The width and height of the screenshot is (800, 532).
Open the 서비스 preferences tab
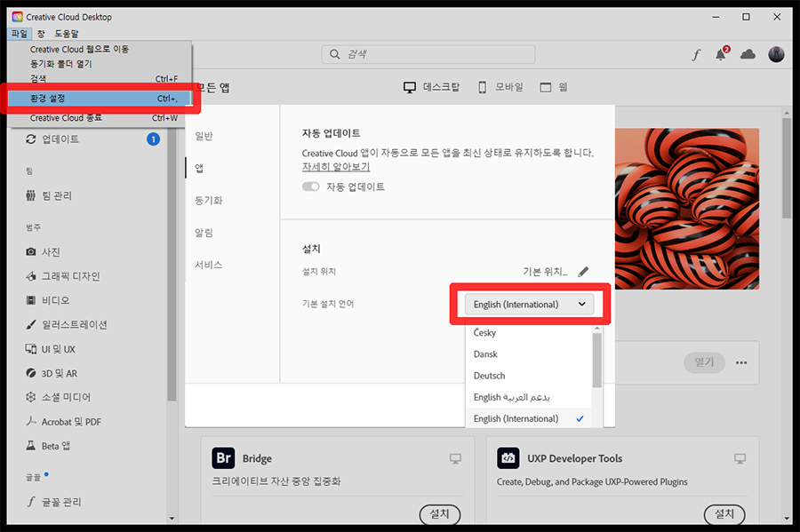point(209,265)
